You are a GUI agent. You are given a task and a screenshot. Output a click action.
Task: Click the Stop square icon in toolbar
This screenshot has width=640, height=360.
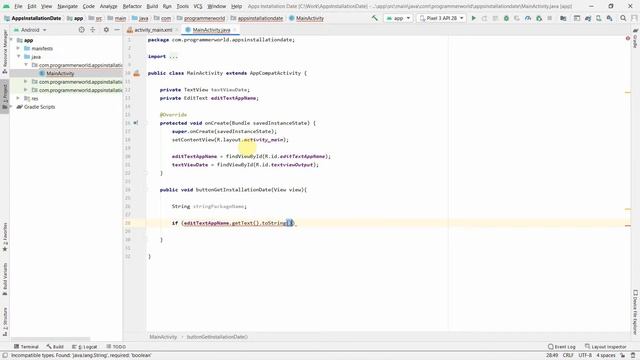coord(549,18)
